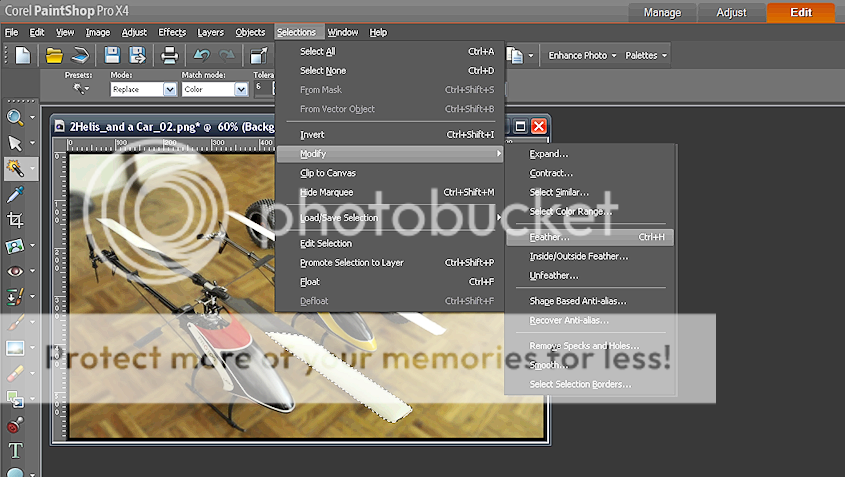Click the Tolerance value input field
Image resolution: width=845 pixels, height=477 pixels.
[x=262, y=88]
